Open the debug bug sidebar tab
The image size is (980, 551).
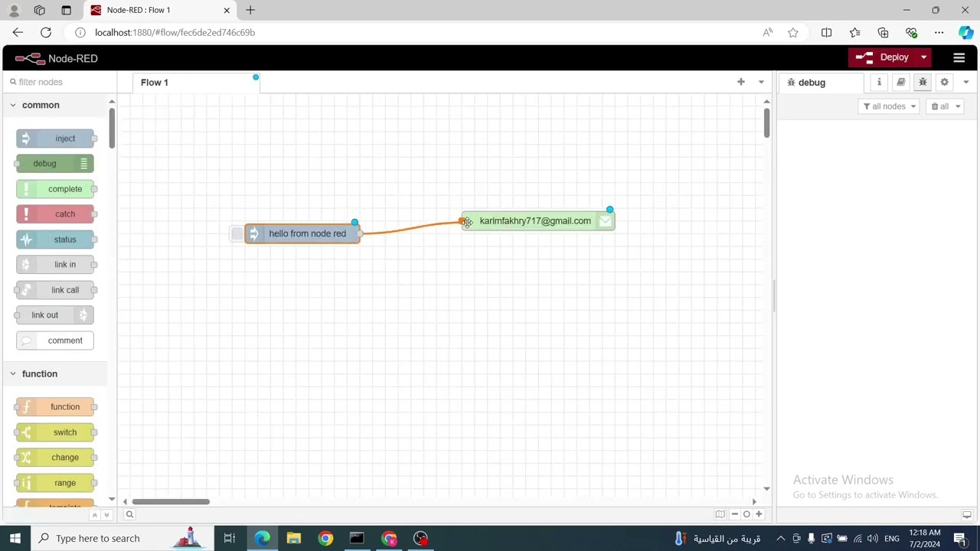click(923, 82)
